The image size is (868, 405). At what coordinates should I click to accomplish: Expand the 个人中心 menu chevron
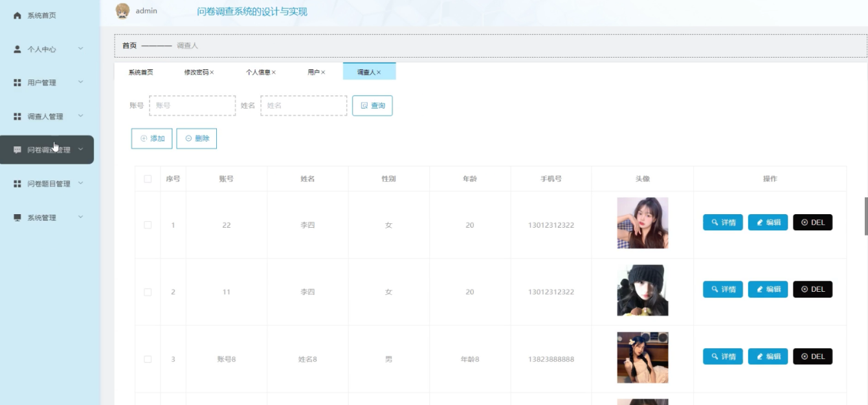(80, 49)
